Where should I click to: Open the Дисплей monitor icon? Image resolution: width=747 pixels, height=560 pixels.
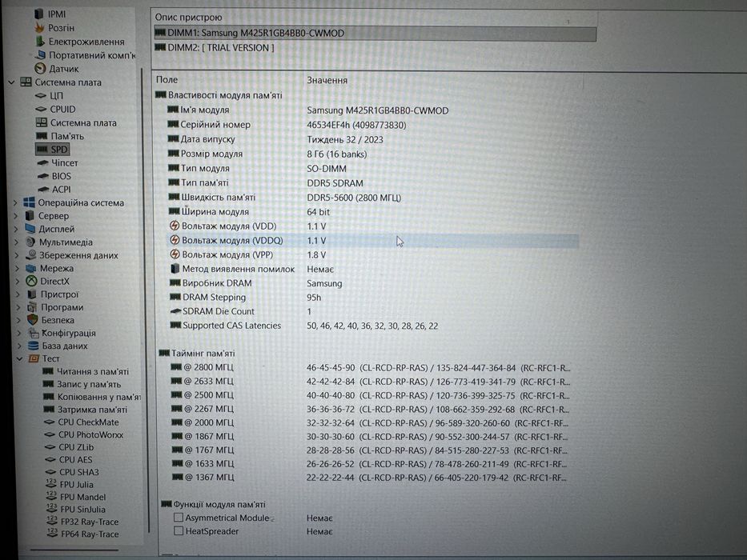click(30, 229)
